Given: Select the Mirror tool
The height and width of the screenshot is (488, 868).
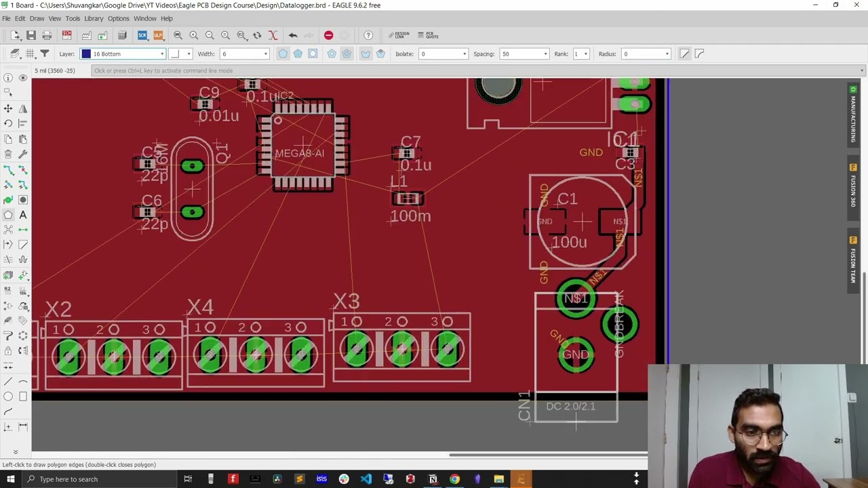Looking at the screenshot, I should tap(23, 108).
